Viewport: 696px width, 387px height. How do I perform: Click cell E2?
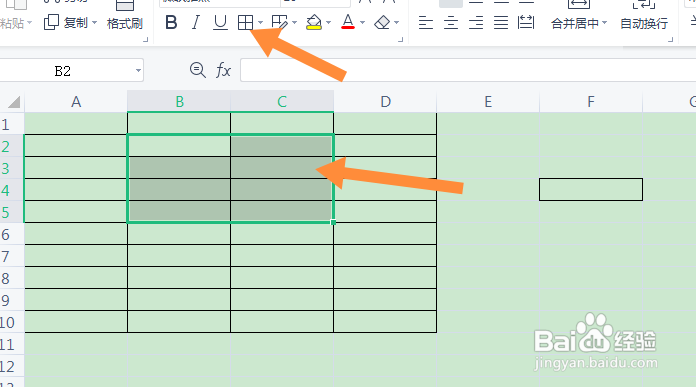pyautogui.click(x=488, y=146)
